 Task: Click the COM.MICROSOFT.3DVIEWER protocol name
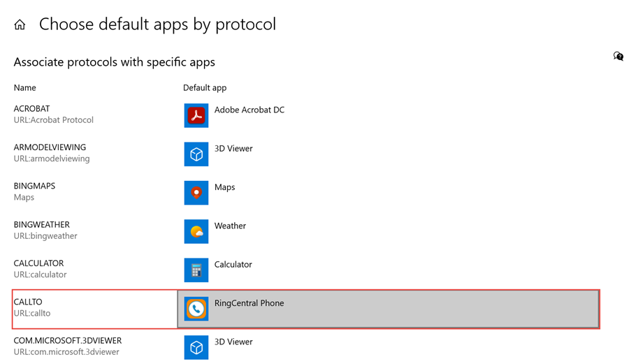pyautogui.click(x=68, y=340)
